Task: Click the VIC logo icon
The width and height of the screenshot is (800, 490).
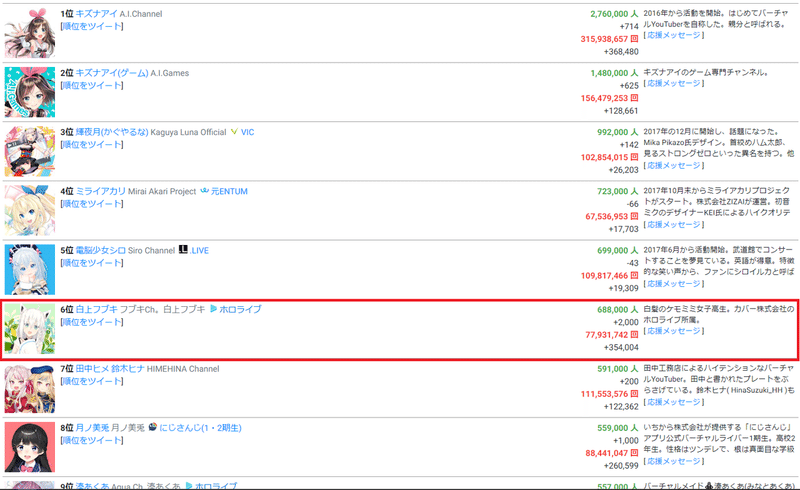Action: point(234,132)
